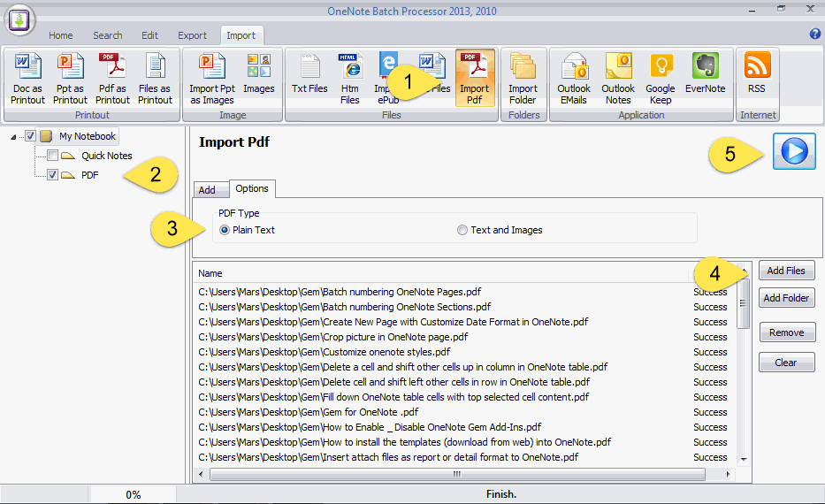Image resolution: width=825 pixels, height=504 pixels.
Task: Click the horizontal scroll right arrow
Action: pyautogui.click(x=729, y=474)
